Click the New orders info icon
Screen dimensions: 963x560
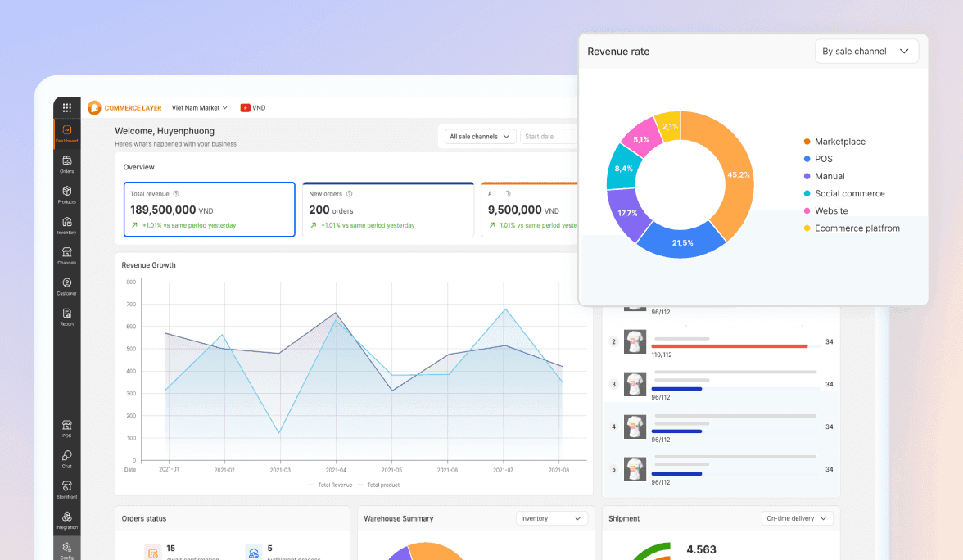[350, 194]
